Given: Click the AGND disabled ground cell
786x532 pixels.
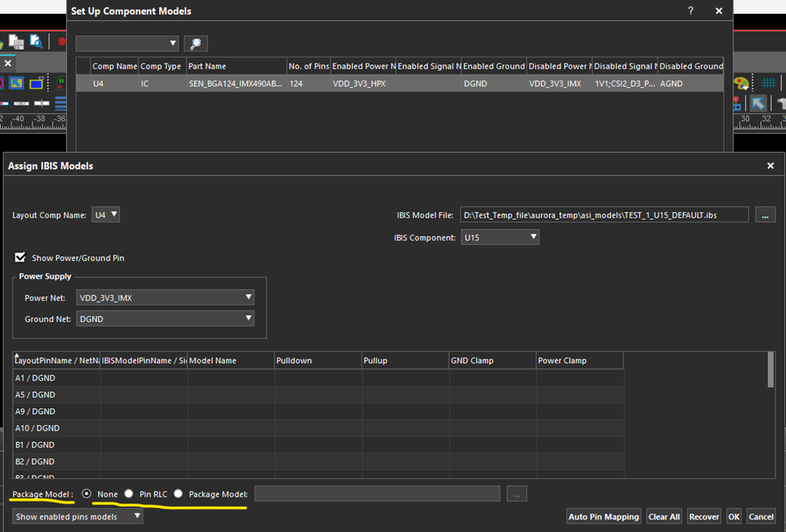Looking at the screenshot, I should pyautogui.click(x=690, y=83).
